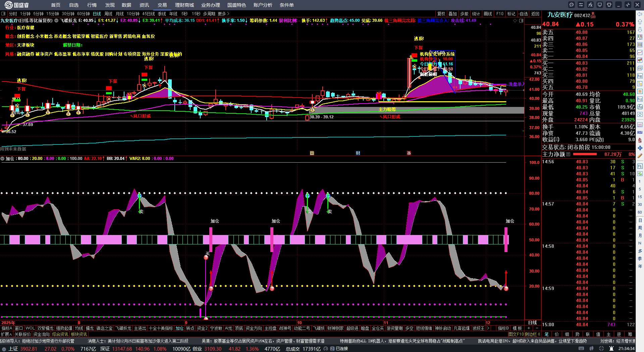
Task: Select the 筹 tab in quote panel
Action: point(630,334)
